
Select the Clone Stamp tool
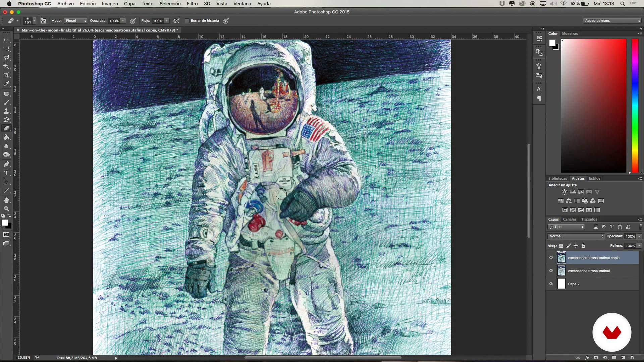pyautogui.click(x=6, y=111)
